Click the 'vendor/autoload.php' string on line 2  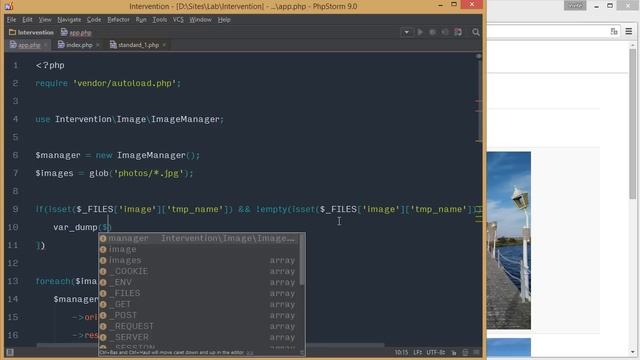point(124,83)
